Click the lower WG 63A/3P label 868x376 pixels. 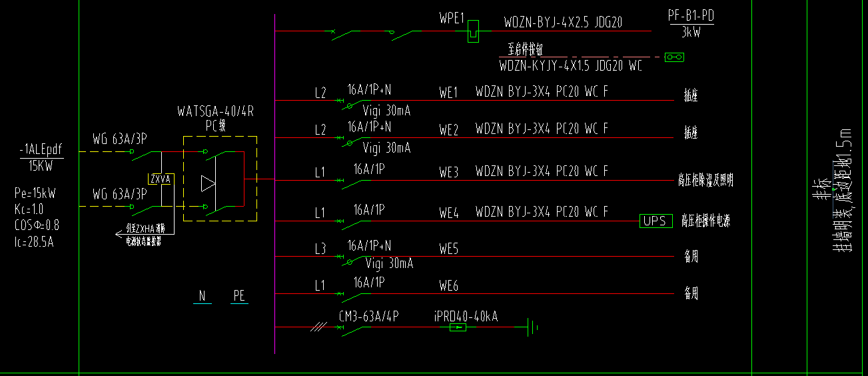tap(119, 194)
